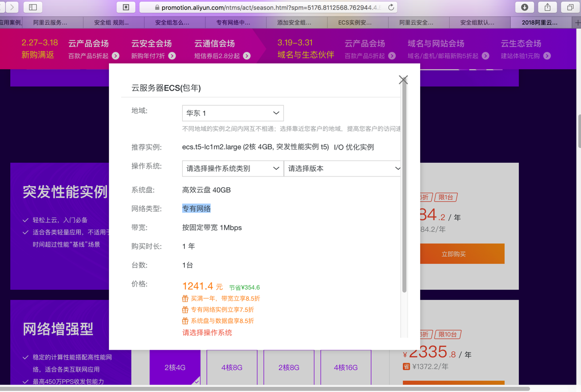Open 域名与网站会场 link
The image size is (581, 392).
(x=436, y=44)
